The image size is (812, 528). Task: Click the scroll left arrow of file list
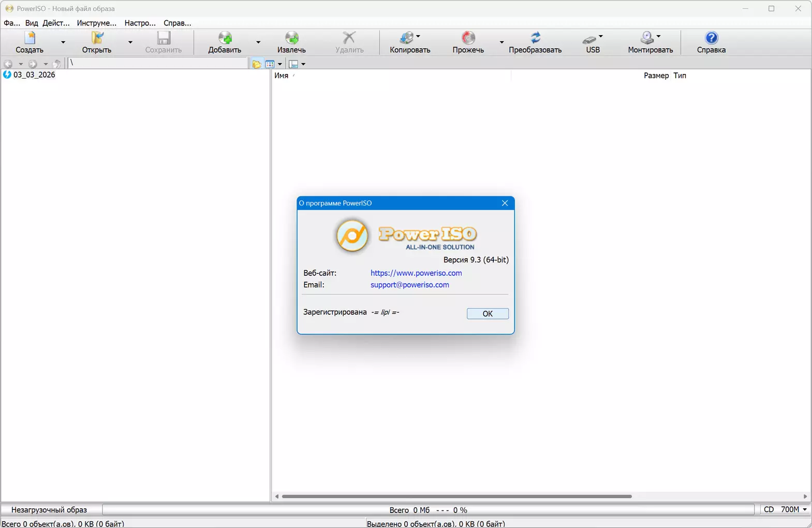pos(277,496)
